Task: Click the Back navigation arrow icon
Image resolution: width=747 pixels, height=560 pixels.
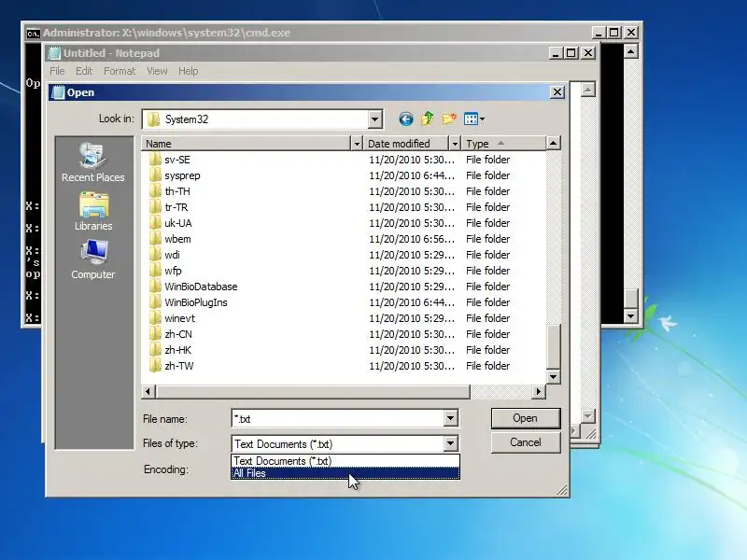Action: pyautogui.click(x=406, y=119)
